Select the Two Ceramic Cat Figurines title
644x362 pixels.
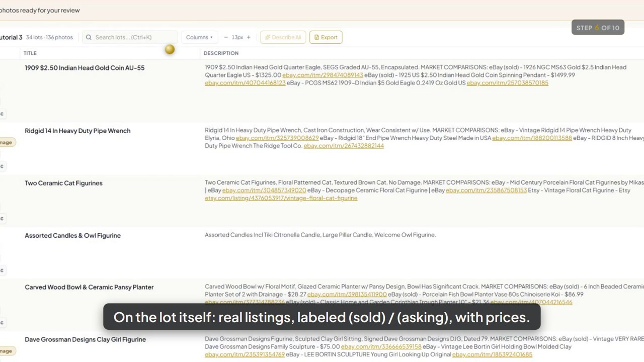click(63, 183)
